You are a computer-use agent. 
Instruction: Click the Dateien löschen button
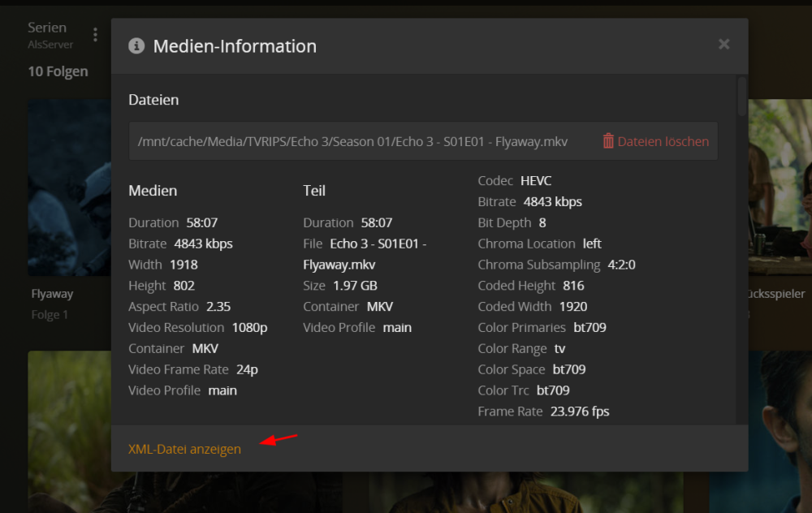(655, 141)
